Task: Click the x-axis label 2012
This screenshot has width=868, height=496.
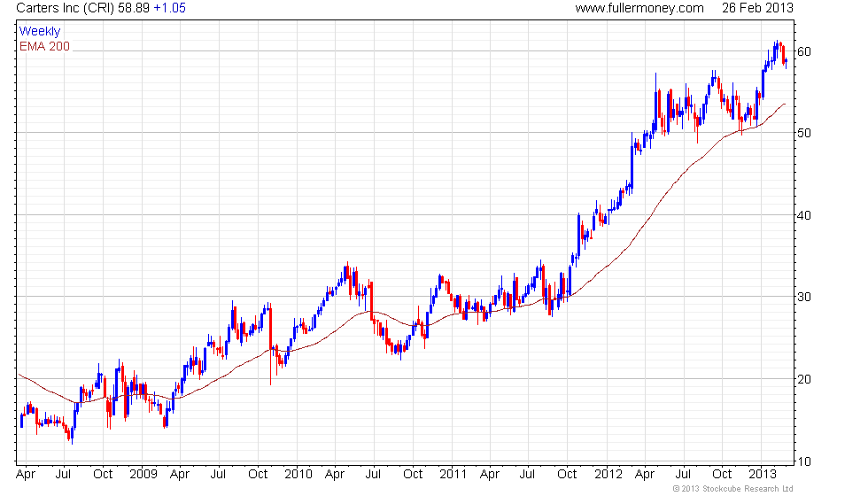Action: pyautogui.click(x=608, y=475)
